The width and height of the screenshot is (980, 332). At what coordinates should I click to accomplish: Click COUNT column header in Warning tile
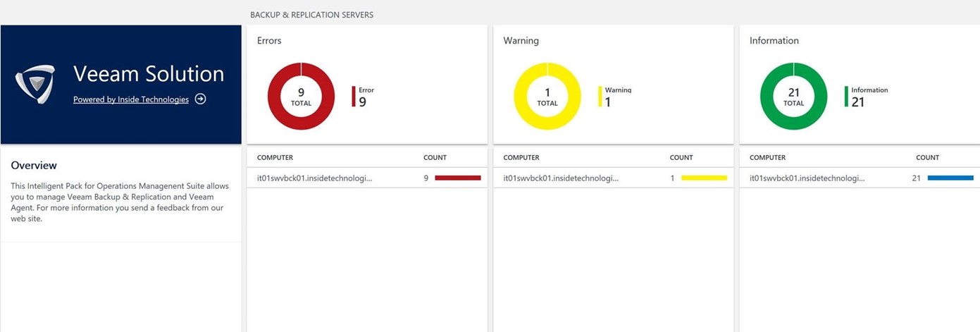coord(681,158)
